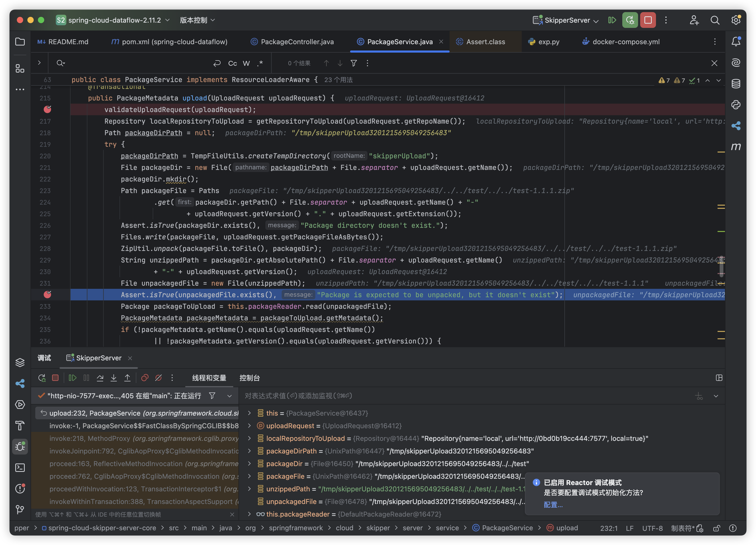Click the Step Into icon

pyautogui.click(x=114, y=378)
